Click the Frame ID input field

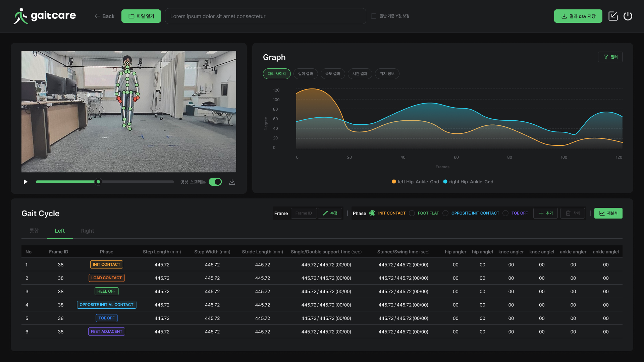304,213
